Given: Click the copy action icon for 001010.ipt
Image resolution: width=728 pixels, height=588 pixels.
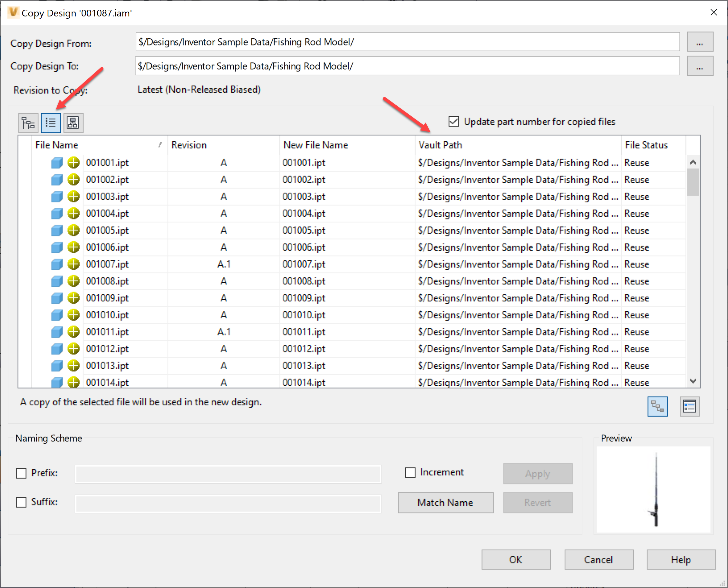Looking at the screenshot, I should (x=73, y=315).
